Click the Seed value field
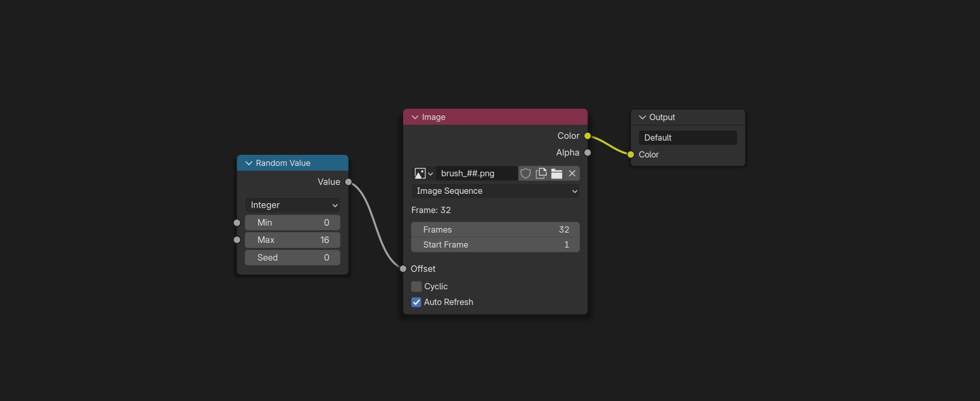Image resolution: width=980 pixels, height=401 pixels. pyautogui.click(x=293, y=257)
